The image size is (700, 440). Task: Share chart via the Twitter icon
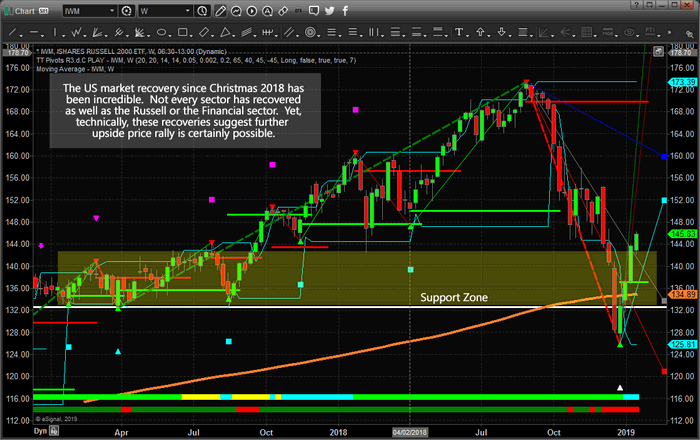click(330, 11)
